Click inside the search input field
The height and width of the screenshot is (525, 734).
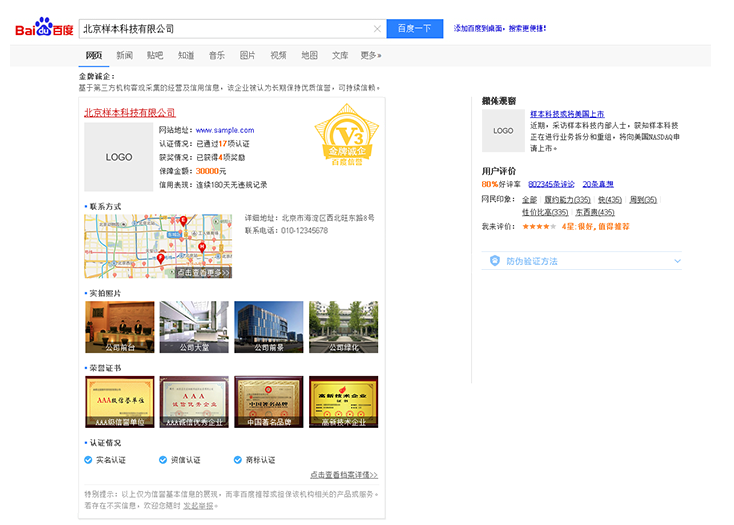[x=225, y=29]
